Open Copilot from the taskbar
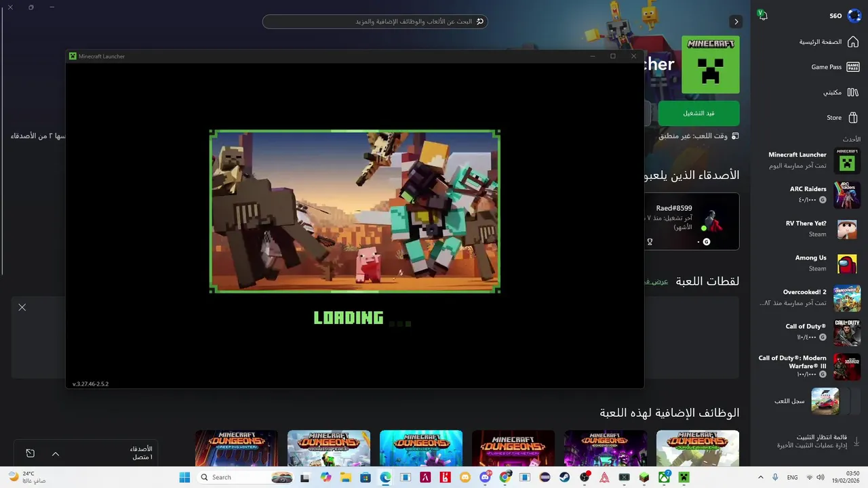Image resolution: width=868 pixels, height=488 pixels. [326, 477]
